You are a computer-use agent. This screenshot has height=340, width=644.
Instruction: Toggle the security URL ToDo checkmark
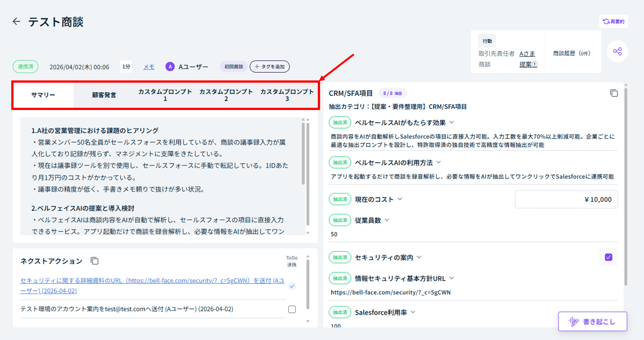[292, 286]
